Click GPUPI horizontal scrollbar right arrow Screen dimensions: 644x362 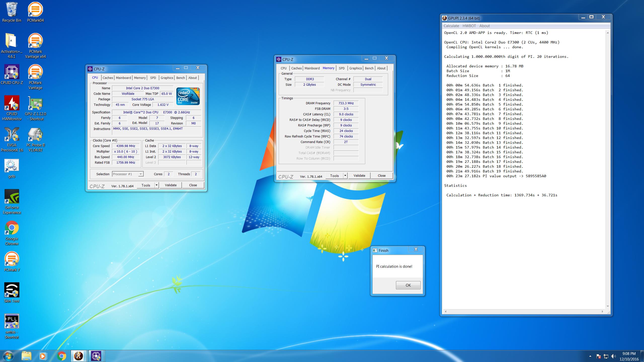pos(602,311)
